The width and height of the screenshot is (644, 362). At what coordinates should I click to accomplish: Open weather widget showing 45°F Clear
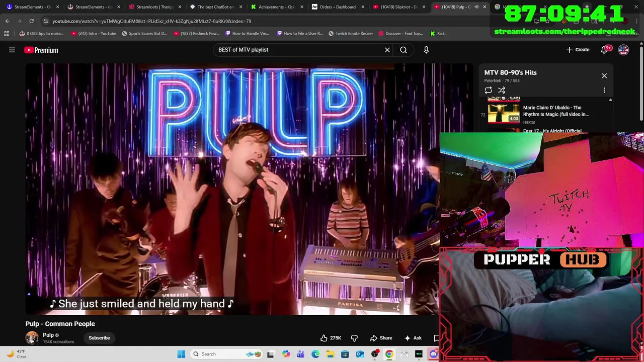(x=16, y=354)
